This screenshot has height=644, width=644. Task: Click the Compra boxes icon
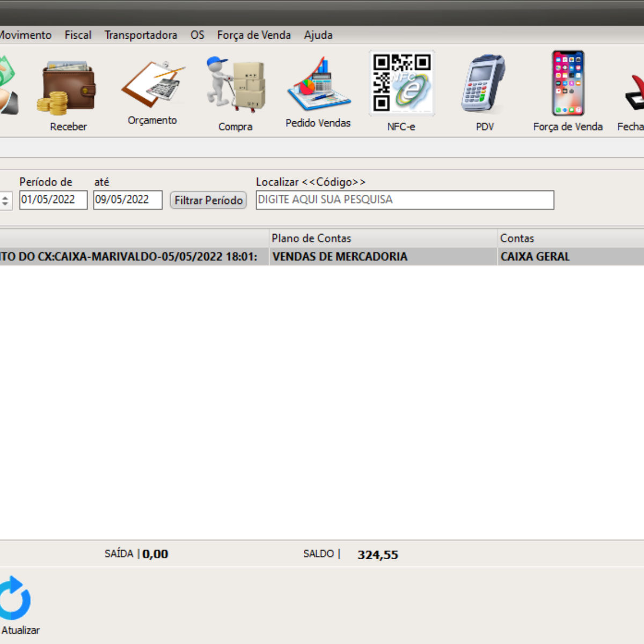coord(236,85)
